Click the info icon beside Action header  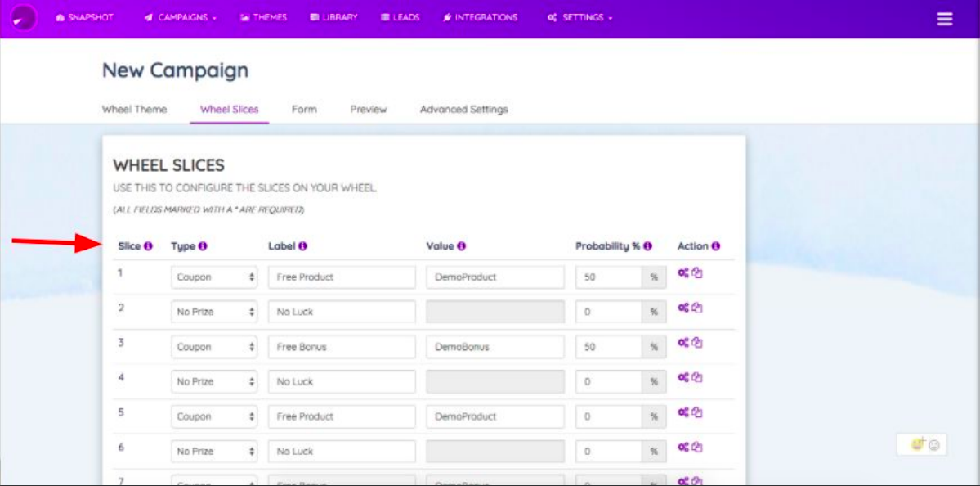[x=716, y=246]
